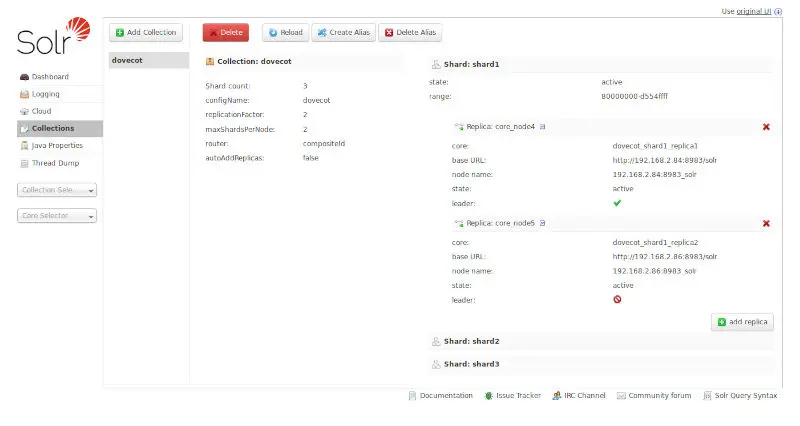Click the Thread Dump icon
Viewport: 800px width, 426px height.
coord(24,163)
